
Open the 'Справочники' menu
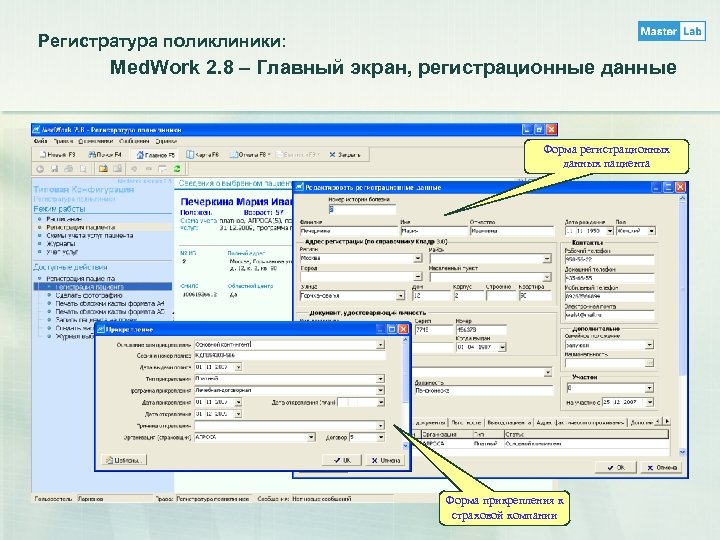(96, 141)
